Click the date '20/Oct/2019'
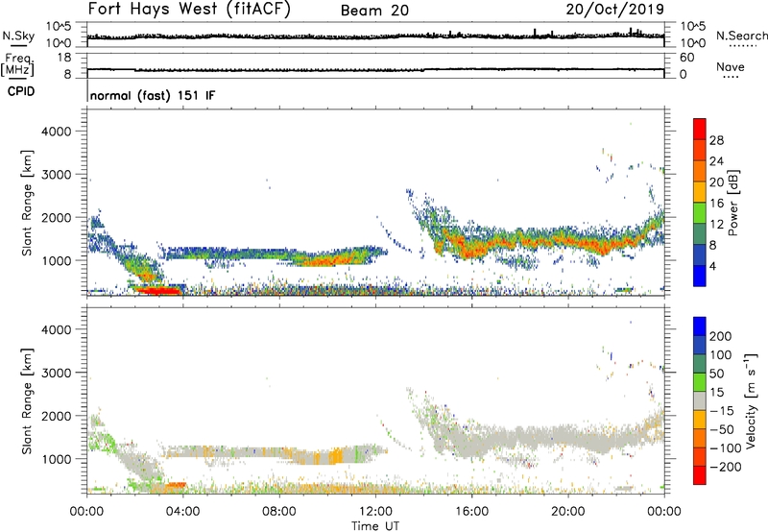Viewport: 768px width, 532px height. click(615, 10)
